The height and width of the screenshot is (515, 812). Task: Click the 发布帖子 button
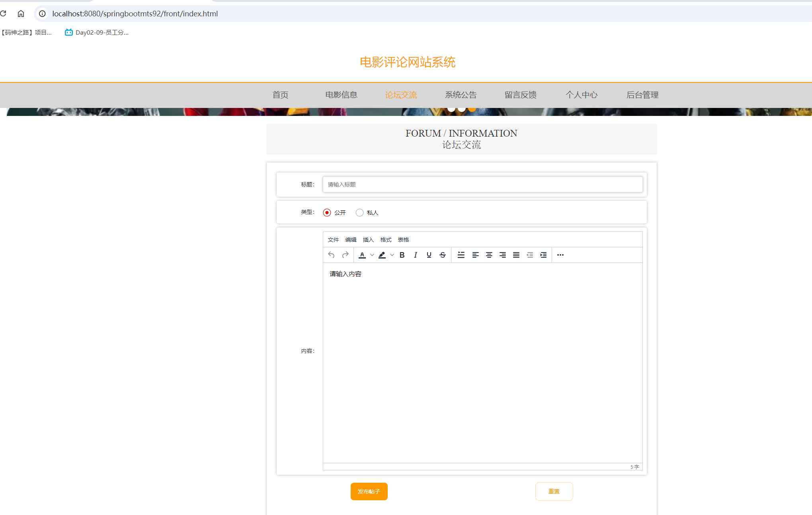click(369, 492)
